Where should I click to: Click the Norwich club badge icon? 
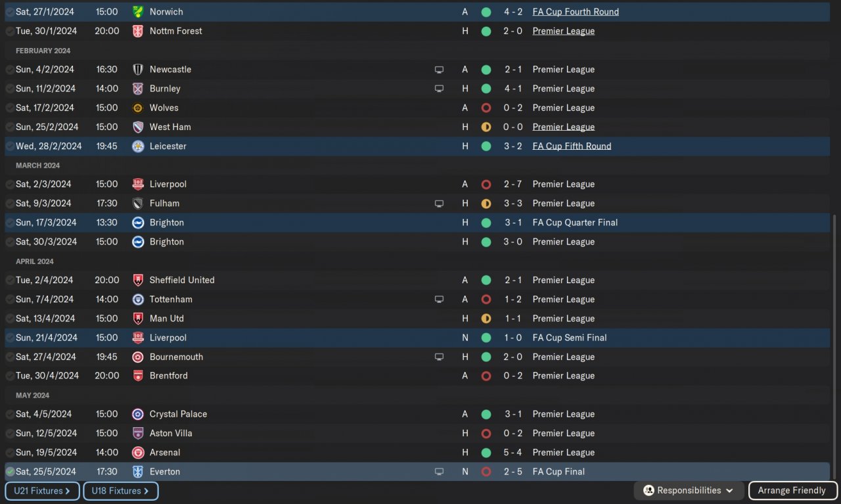point(138,12)
